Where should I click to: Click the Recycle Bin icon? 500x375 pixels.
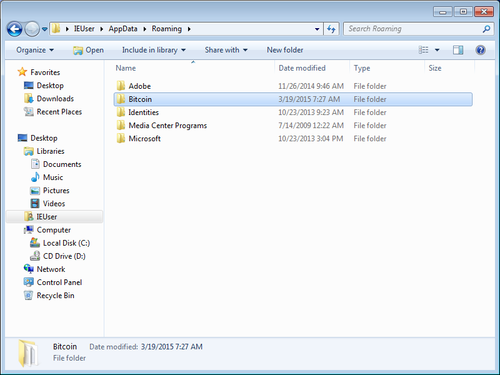(x=29, y=295)
